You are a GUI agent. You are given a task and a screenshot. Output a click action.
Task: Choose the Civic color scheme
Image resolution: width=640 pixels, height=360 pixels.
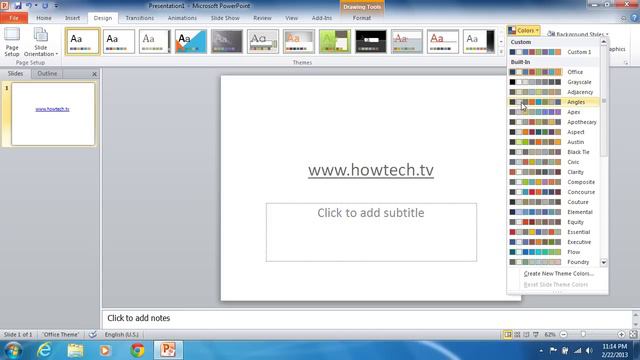pyautogui.click(x=553, y=162)
